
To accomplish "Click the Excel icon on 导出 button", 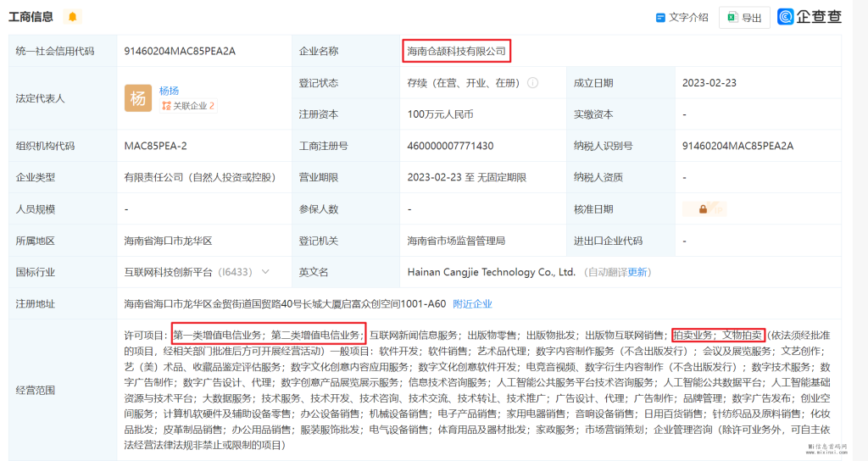I will pos(732,17).
